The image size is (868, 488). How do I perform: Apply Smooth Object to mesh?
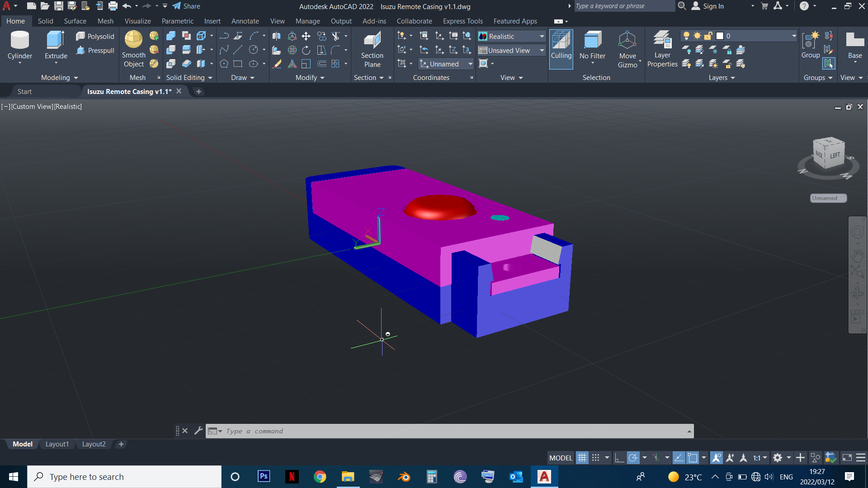point(134,49)
